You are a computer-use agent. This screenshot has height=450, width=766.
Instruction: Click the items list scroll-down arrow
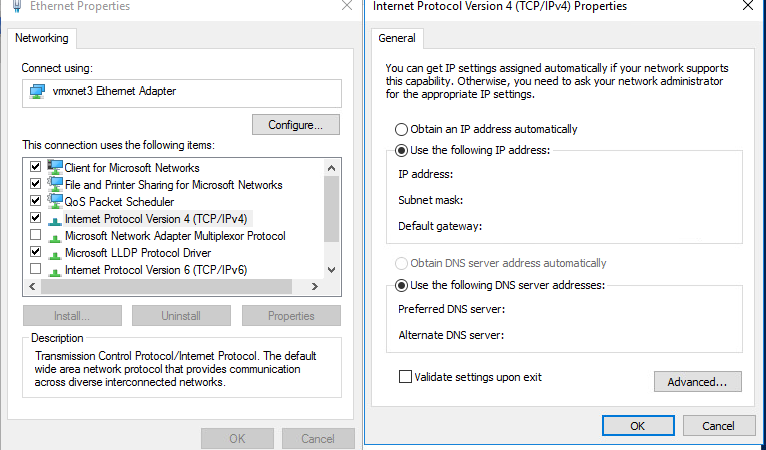pyautogui.click(x=331, y=270)
